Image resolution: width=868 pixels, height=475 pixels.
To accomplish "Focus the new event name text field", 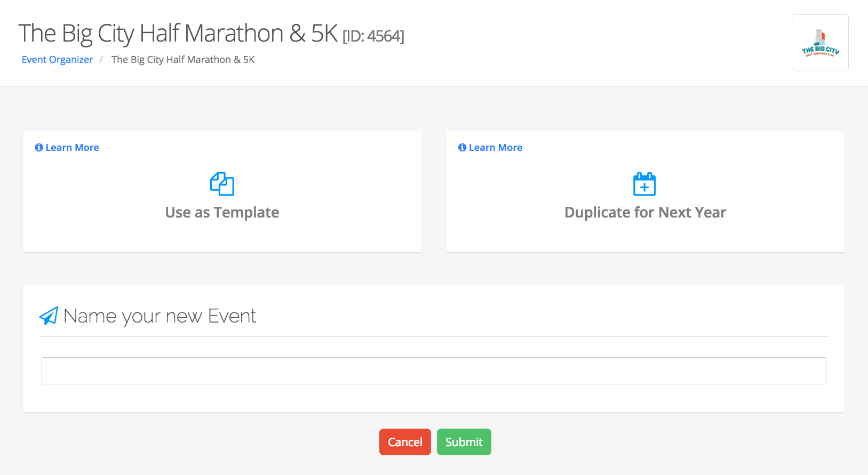I will pyautogui.click(x=433, y=371).
